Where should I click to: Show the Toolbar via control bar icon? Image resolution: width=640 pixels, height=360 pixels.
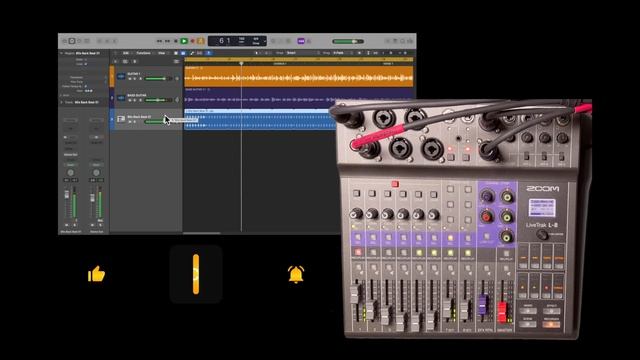pos(87,41)
